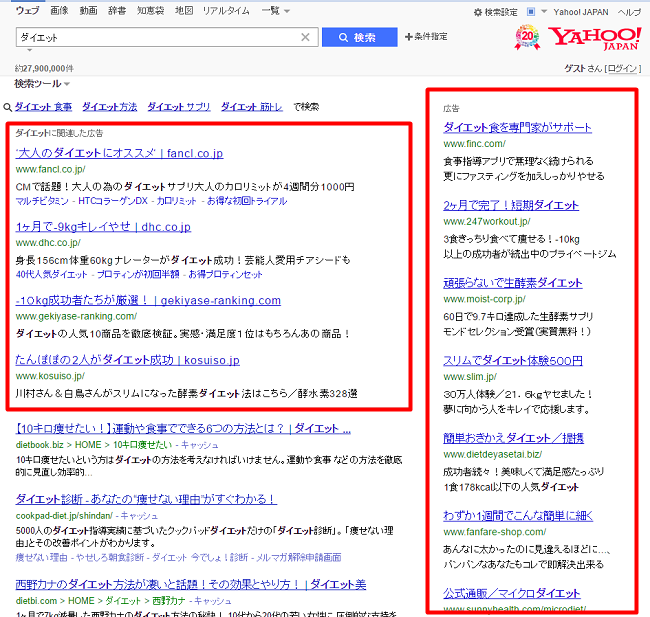The height and width of the screenshot is (617, 650).
Task: Click the plus icon for 条件指定
Action: 408,37
